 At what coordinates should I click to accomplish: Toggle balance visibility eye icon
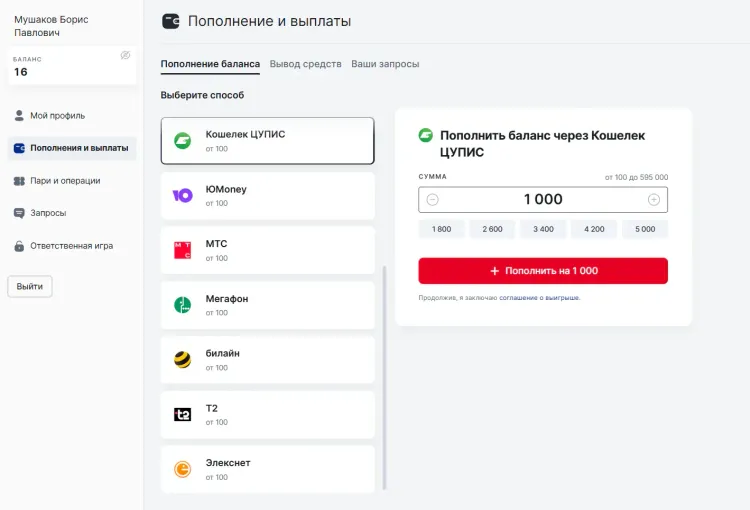[x=125, y=55]
